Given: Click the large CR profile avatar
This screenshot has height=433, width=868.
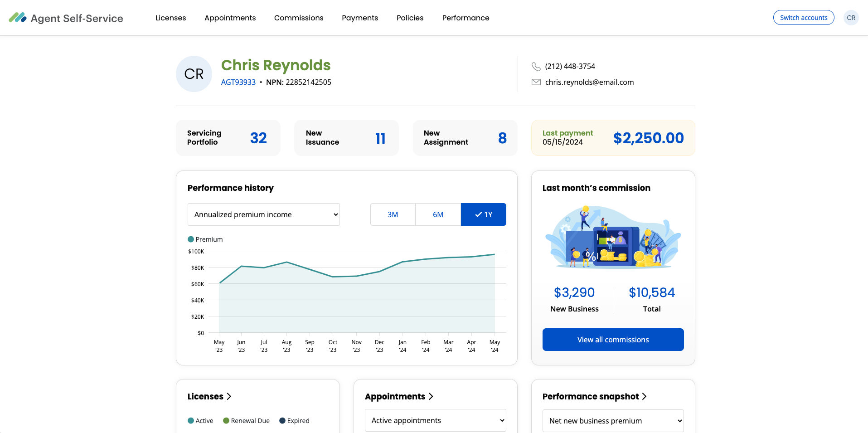Looking at the screenshot, I should coord(194,74).
